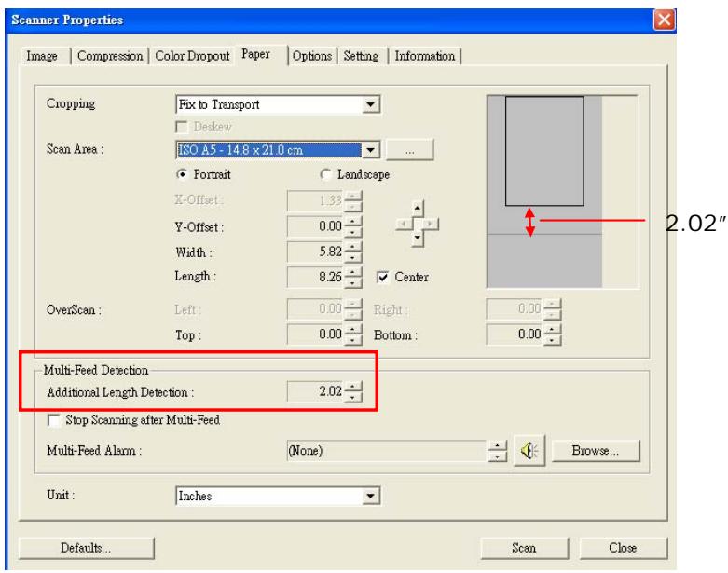This screenshot has width=728, height=573.
Task: Close the Scanner Properties window
Action: [664, 20]
